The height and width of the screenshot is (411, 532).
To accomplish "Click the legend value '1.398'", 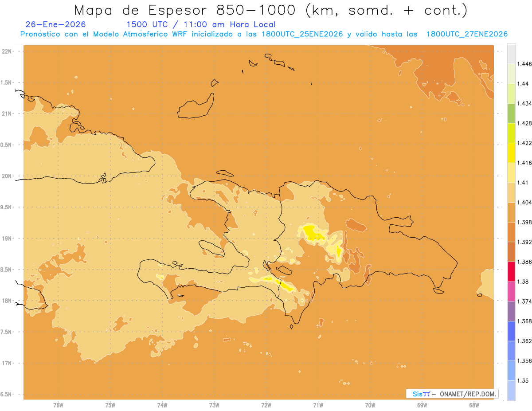I will pos(524,222).
